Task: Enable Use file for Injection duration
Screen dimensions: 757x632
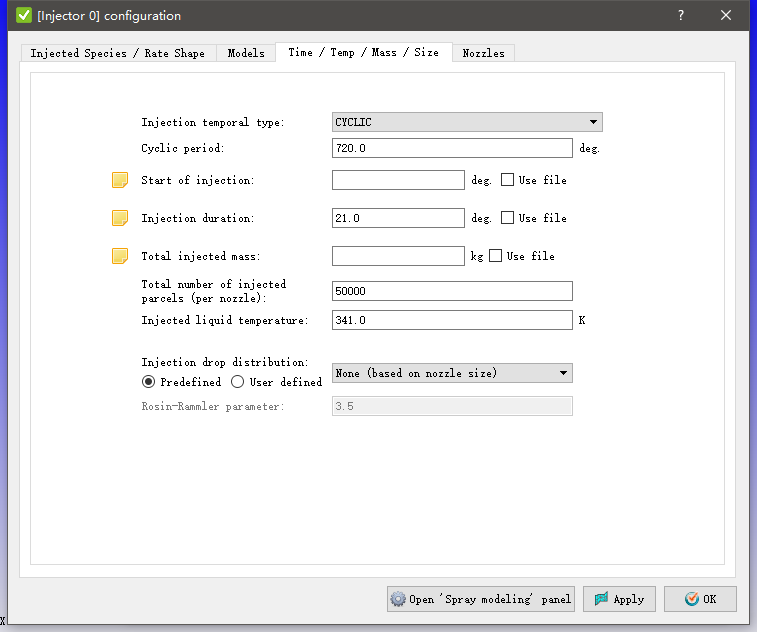Action: tap(508, 218)
